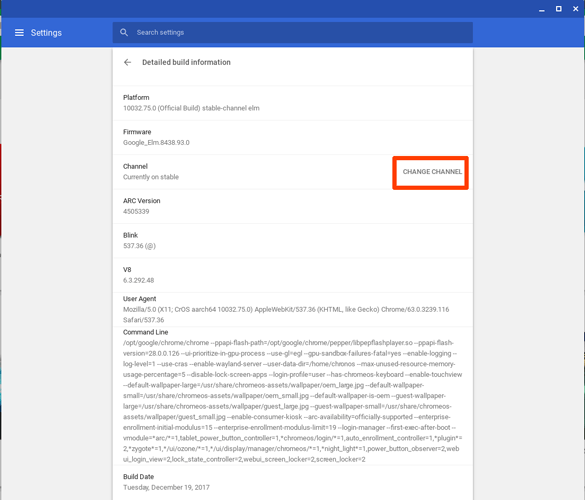Go back using the back arrow
This screenshot has height=500, width=585.
[128, 62]
